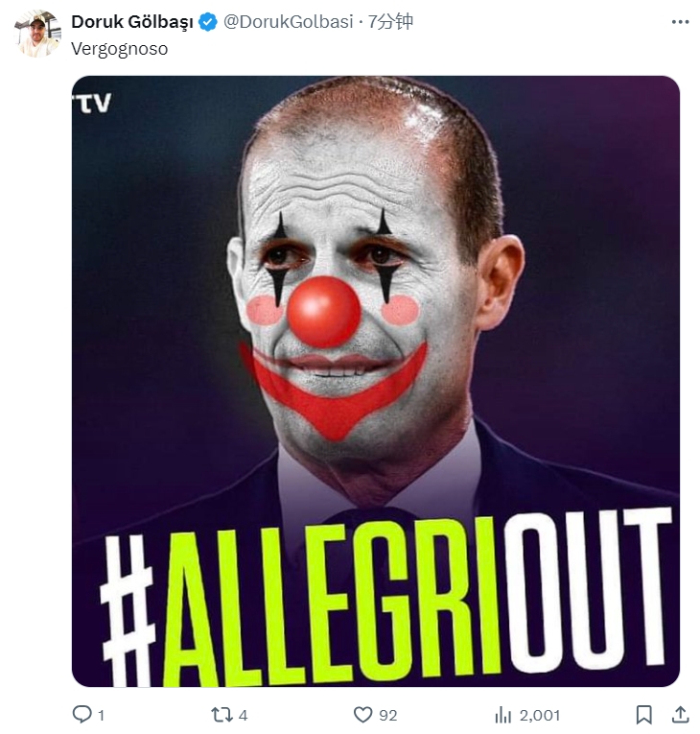700x734 pixels.
Task: Click the @DorukGolbasi handle
Action: click(288, 21)
